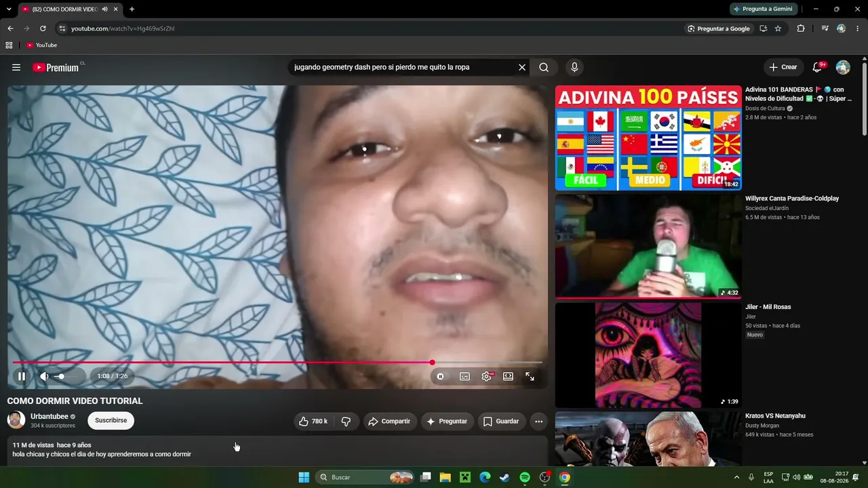Expand the video description box
868x488 pixels.
[277, 449]
